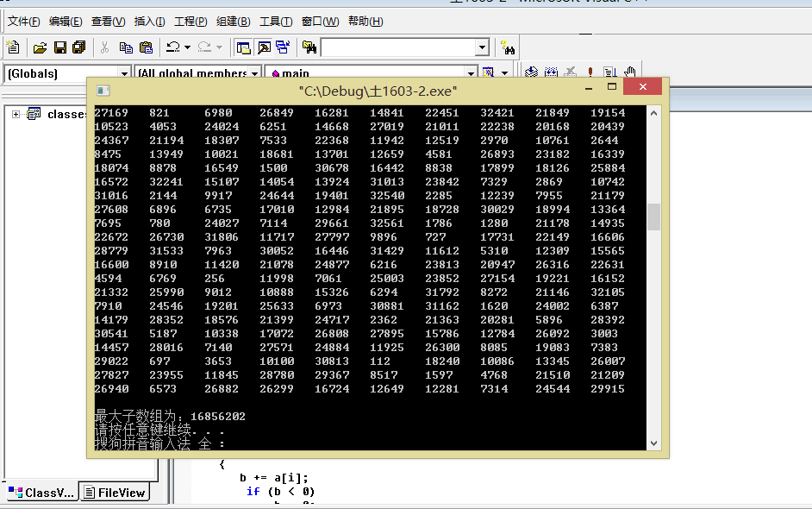Click the Save All icon

click(78, 47)
